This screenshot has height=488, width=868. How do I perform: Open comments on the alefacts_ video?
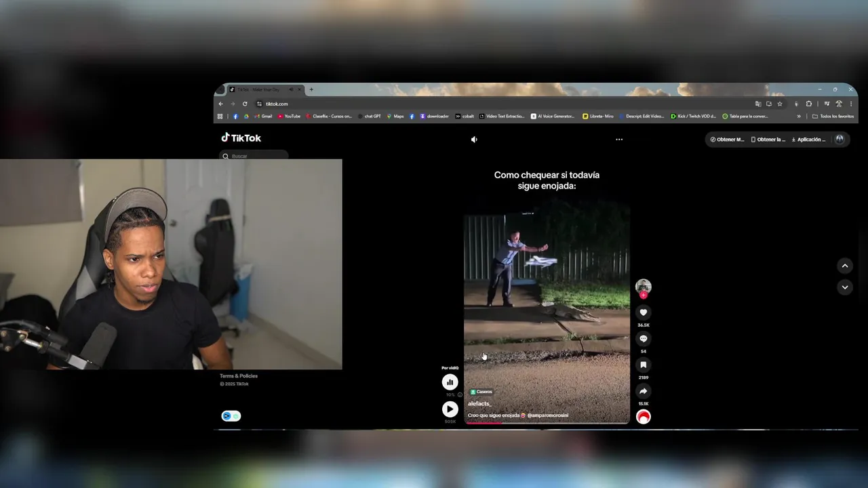pos(644,339)
